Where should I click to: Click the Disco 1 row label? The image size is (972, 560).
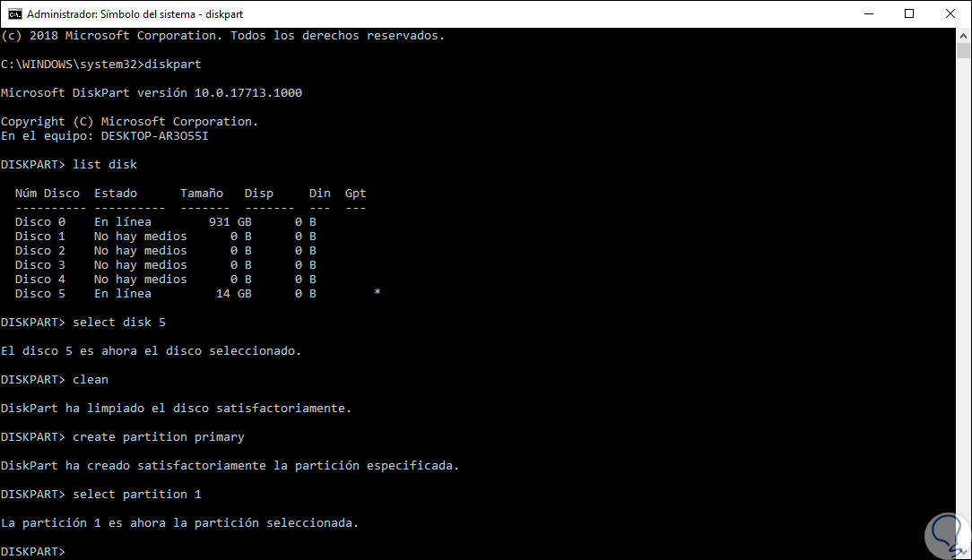point(39,236)
